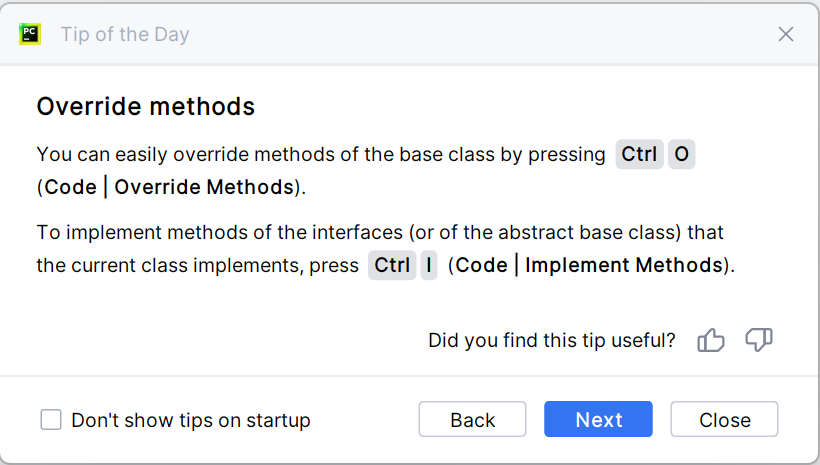
Task: Click the bold Code | Implement Methods text
Action: tap(589, 265)
